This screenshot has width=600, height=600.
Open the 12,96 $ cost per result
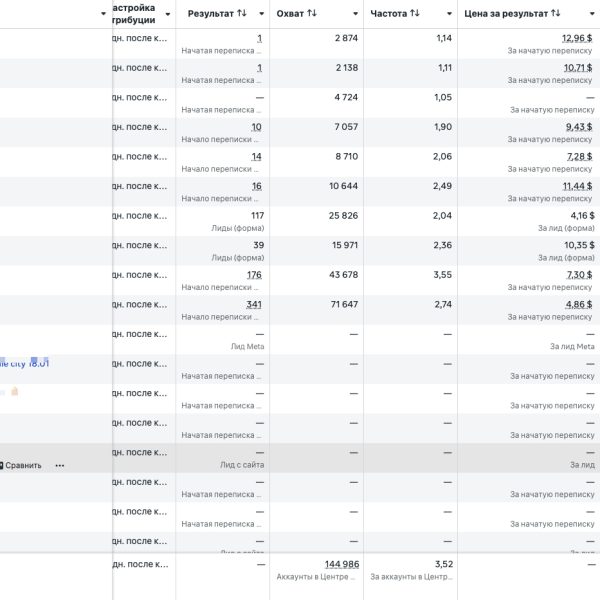(576, 38)
